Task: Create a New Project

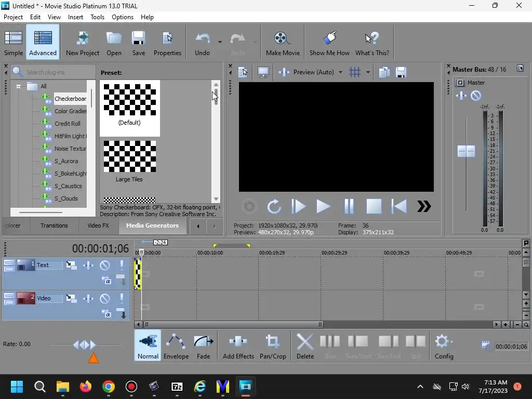Action: click(83, 43)
